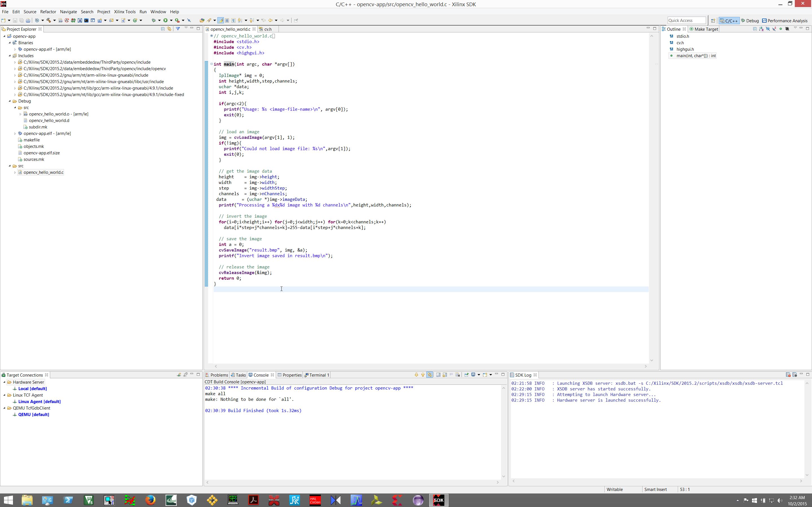Switch to the Debug perspective
The width and height of the screenshot is (812, 507).
click(750, 21)
